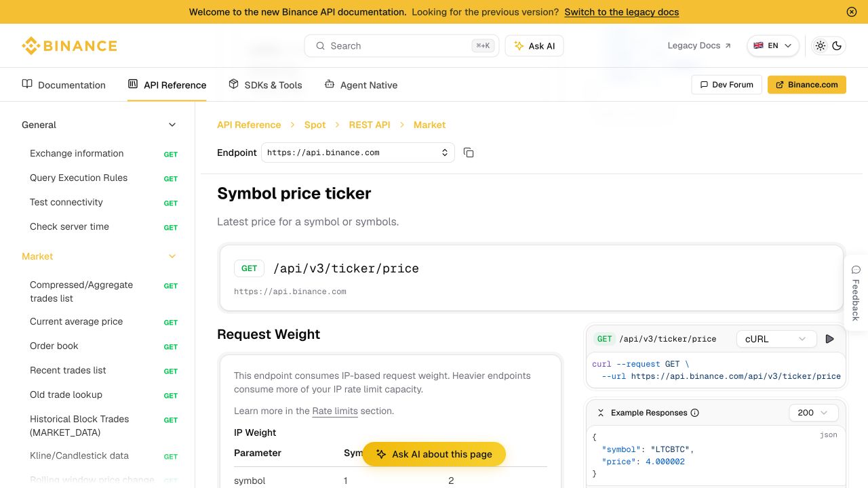Open the Feedback side tab
Screen dimensions: 868x488
(x=856, y=293)
